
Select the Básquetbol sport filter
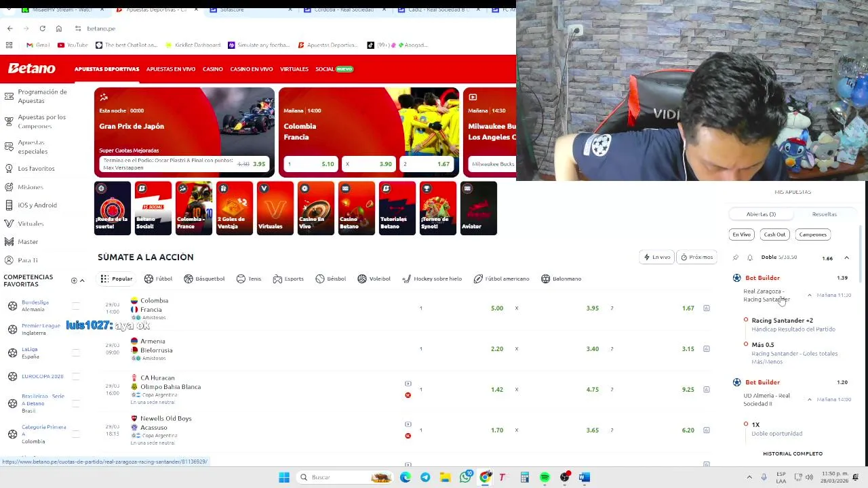tap(203, 279)
